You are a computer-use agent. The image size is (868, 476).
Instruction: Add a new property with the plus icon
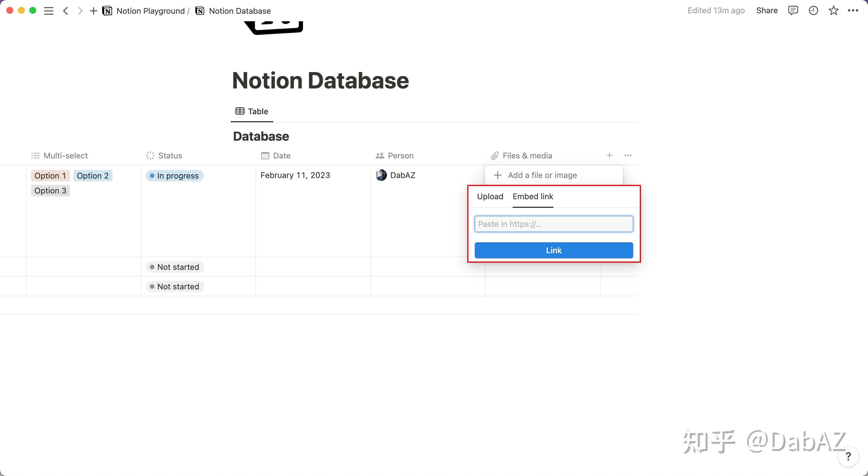[609, 155]
